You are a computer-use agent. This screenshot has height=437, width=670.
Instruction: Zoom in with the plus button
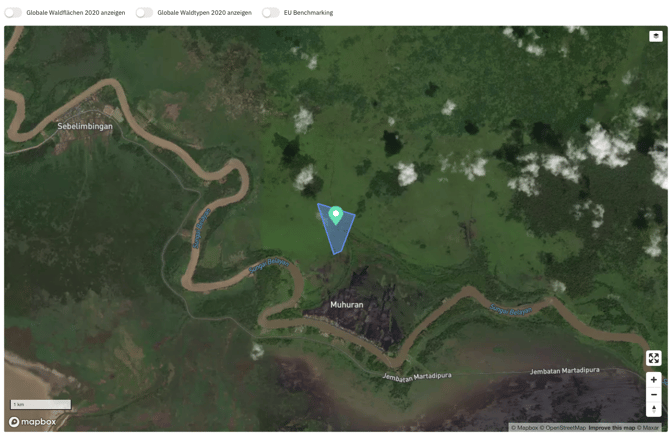pyautogui.click(x=653, y=380)
